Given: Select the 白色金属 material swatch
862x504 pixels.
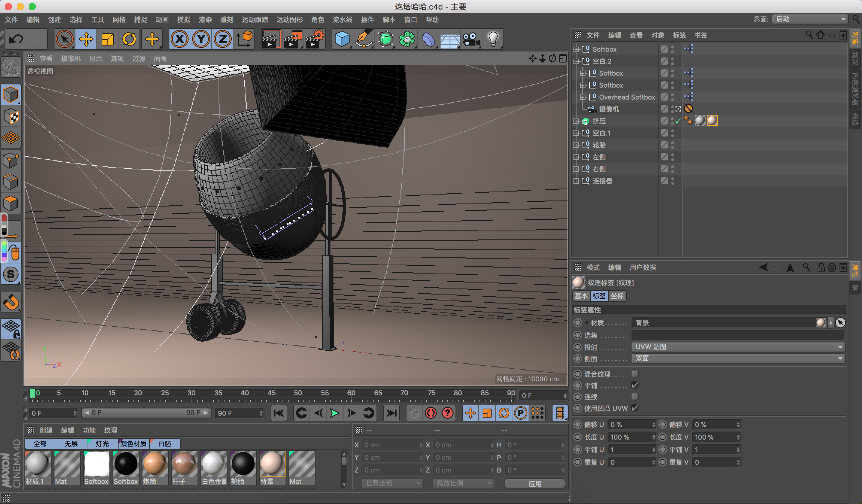Looking at the screenshot, I should point(214,467).
